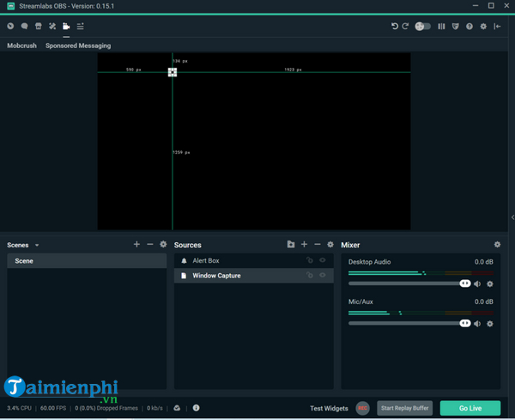Toggle visibility eye for Alert Box

323,260
